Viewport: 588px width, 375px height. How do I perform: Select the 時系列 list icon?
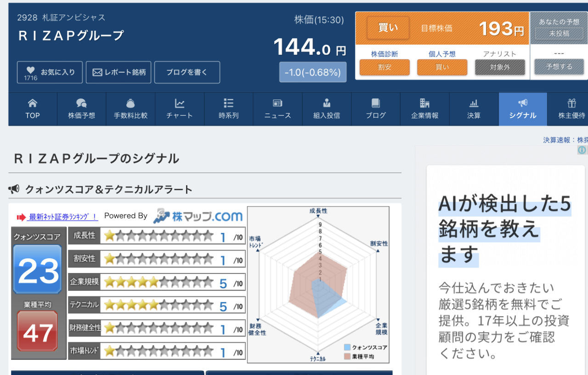(228, 103)
